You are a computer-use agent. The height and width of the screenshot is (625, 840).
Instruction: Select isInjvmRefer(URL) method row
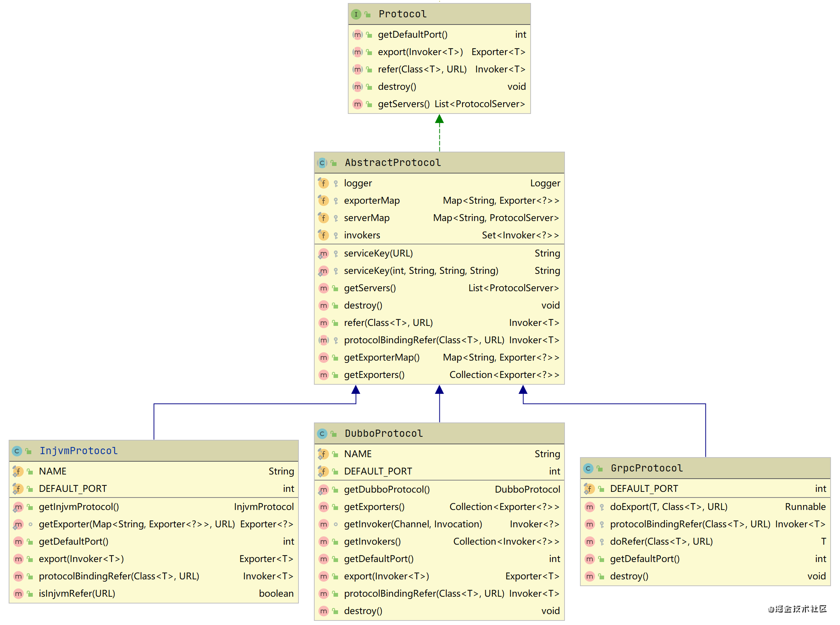tap(77, 594)
